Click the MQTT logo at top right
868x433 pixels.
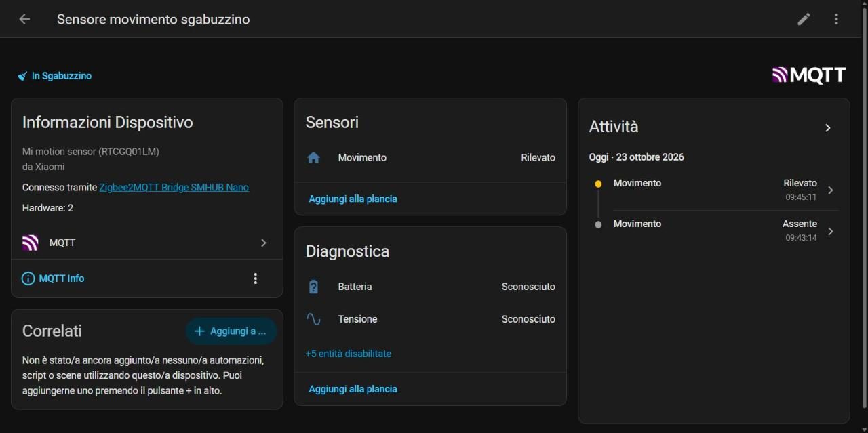[809, 75]
